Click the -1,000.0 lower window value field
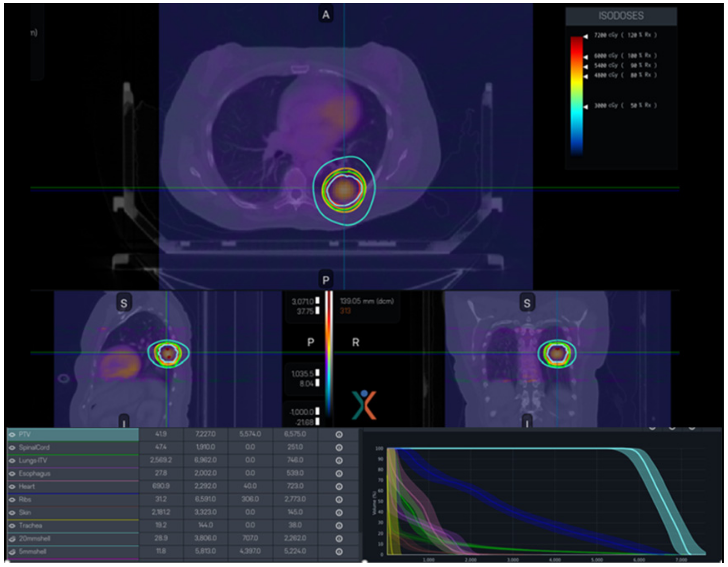 pos(302,412)
